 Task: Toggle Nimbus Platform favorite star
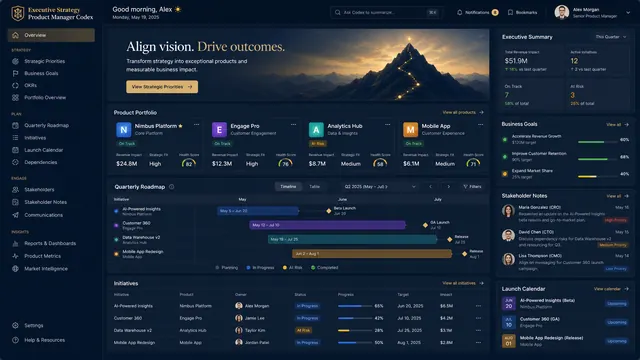coord(180,126)
